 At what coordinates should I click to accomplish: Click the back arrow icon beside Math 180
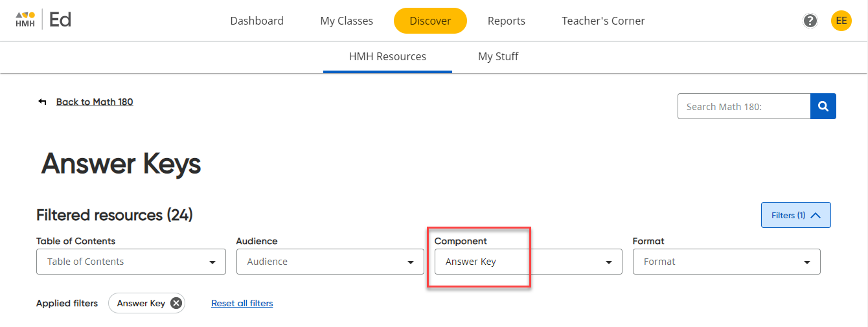pos(43,102)
